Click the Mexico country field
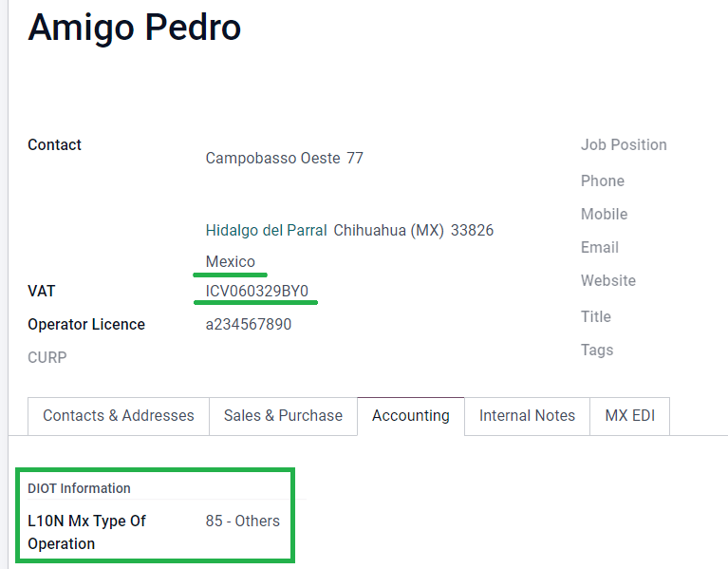 231,261
